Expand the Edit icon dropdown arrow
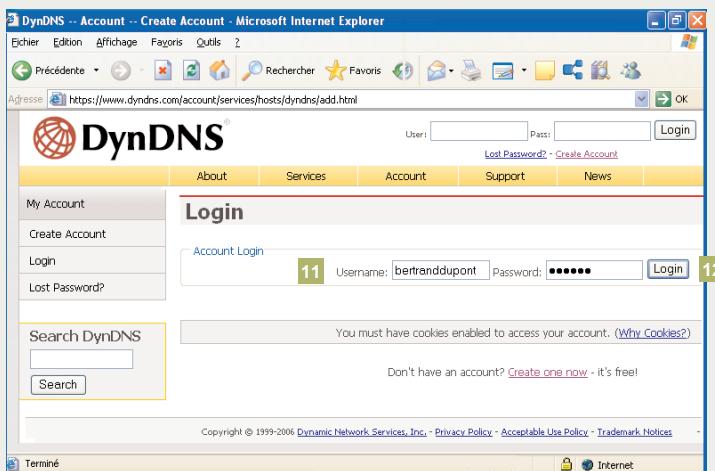Screen dimensions: 715x471 524,70
